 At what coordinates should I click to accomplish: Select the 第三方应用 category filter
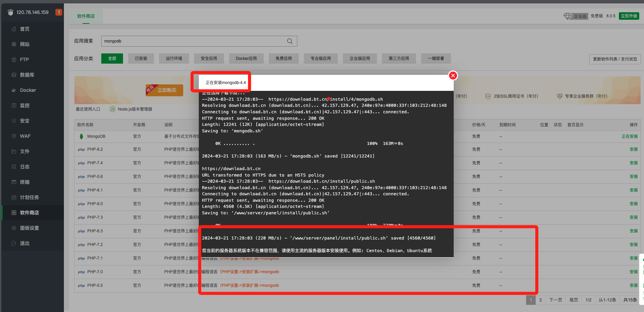click(399, 59)
